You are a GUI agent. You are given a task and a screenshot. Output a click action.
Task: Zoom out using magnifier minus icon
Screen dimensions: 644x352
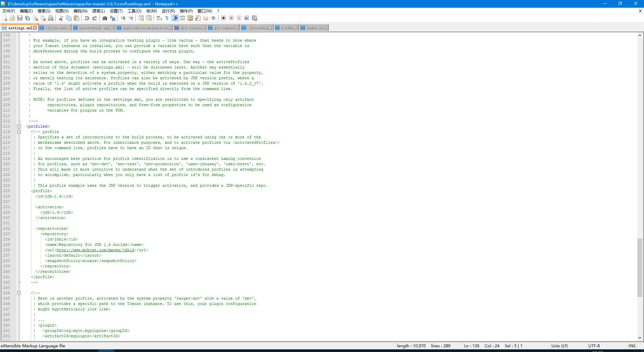tap(131, 18)
